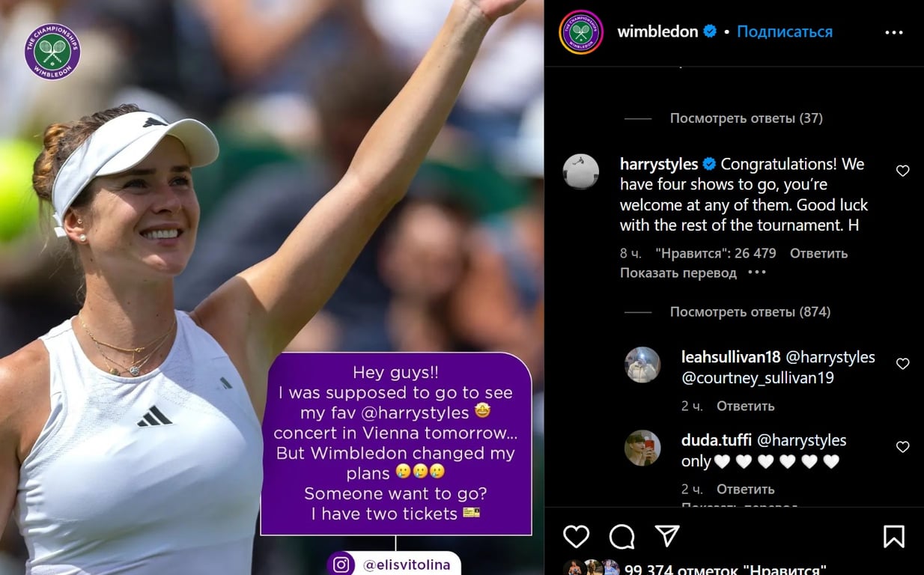Reply to harrystyles comment via Ответить
The image size is (924, 575).
point(818,253)
